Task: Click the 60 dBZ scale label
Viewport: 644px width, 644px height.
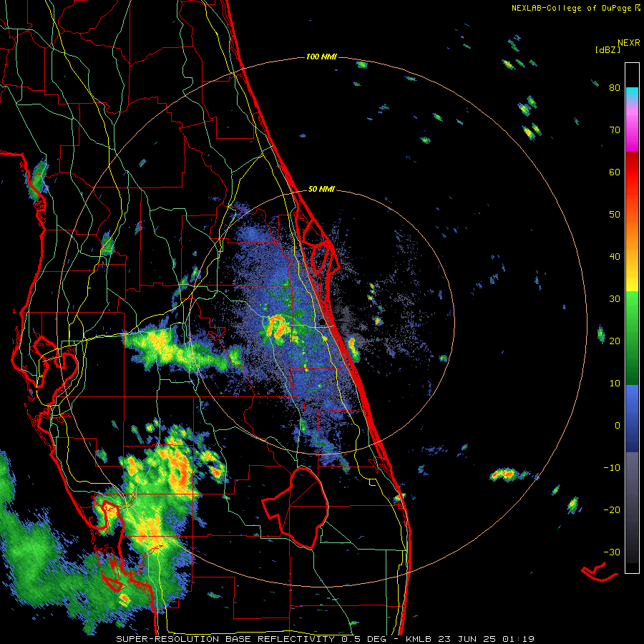Action: tap(615, 172)
